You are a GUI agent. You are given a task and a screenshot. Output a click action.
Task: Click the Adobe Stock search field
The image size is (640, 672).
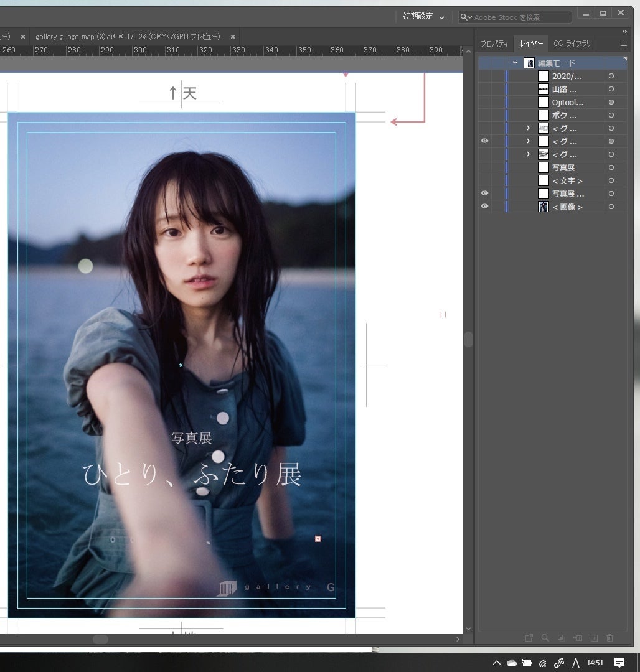520,17
